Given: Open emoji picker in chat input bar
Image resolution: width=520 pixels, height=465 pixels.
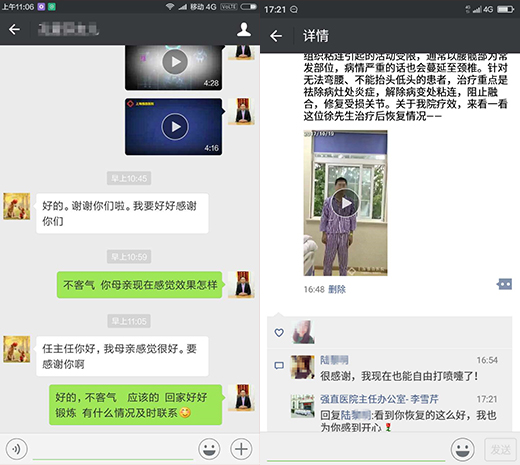Looking at the screenshot, I should [x=209, y=449].
